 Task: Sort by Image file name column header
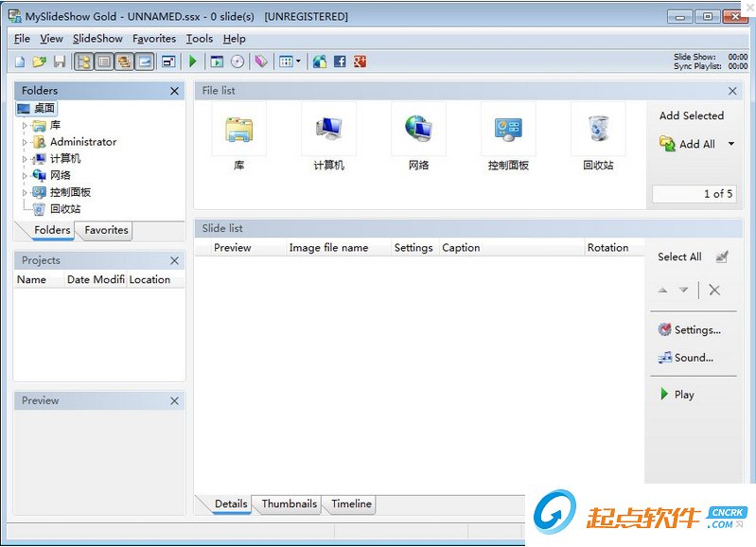[x=339, y=248]
